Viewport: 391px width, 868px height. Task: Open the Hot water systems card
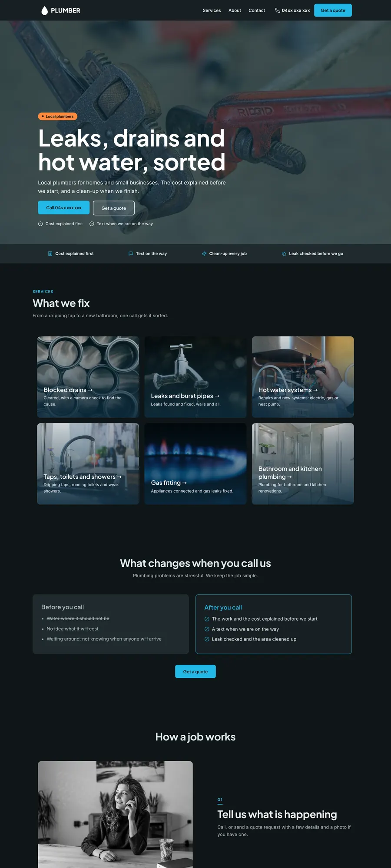[303, 377]
